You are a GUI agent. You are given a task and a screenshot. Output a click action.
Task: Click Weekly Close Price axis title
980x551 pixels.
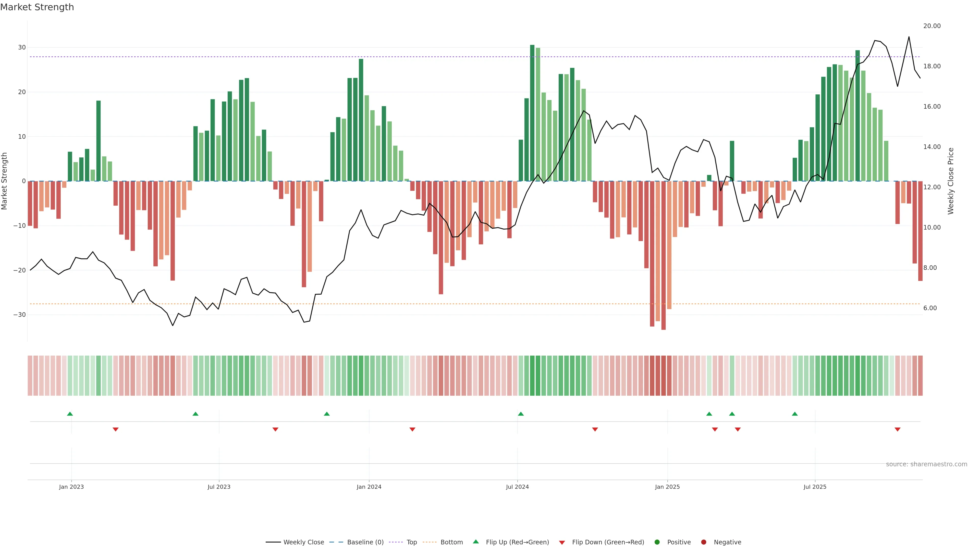951,181
